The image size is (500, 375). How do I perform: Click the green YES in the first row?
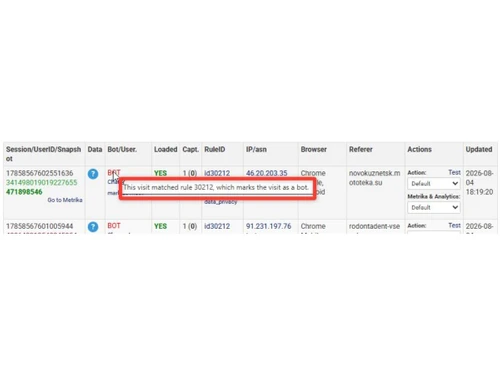160,173
